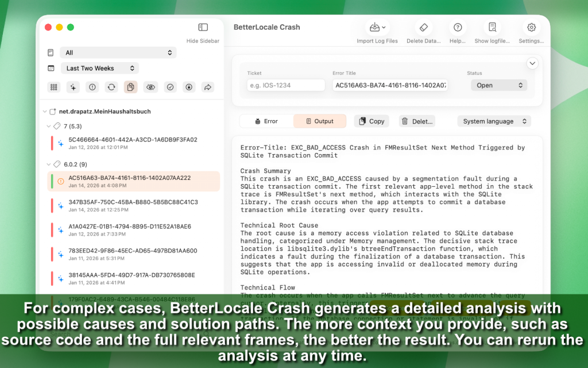The image size is (588, 368).
Task: Click the share arrow filter icon
Action: [x=208, y=87]
